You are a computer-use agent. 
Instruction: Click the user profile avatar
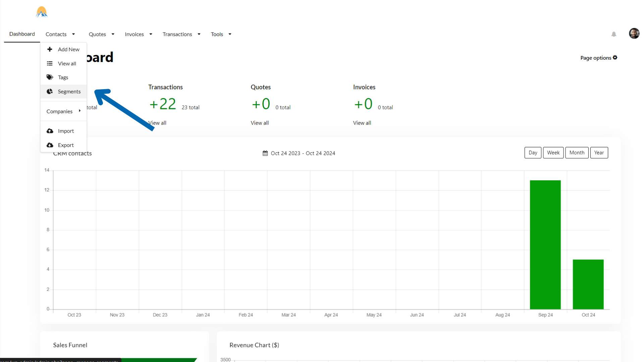pos(634,34)
